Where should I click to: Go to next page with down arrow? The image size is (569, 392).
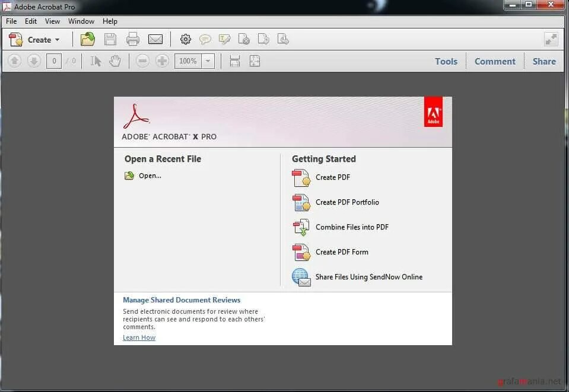[34, 61]
